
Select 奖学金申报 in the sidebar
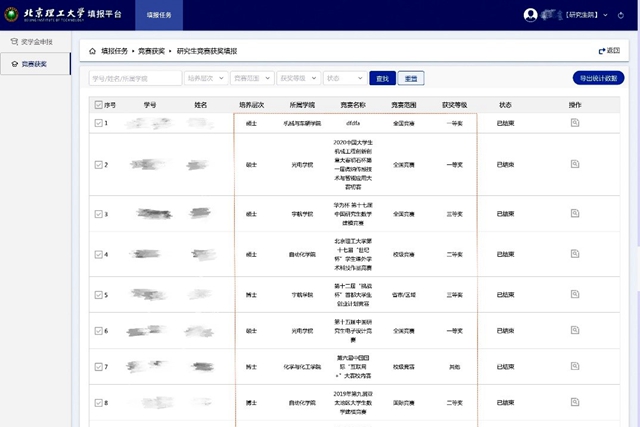(38, 42)
